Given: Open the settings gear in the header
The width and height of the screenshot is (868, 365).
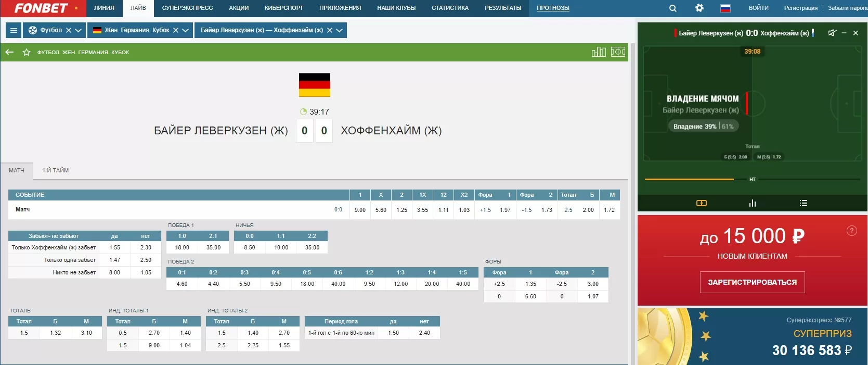Looking at the screenshot, I should pos(699,8).
